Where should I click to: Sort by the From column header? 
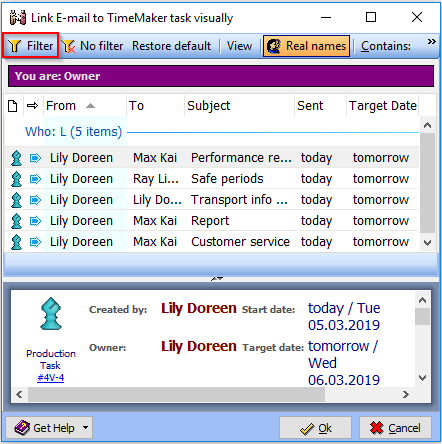coord(85,106)
